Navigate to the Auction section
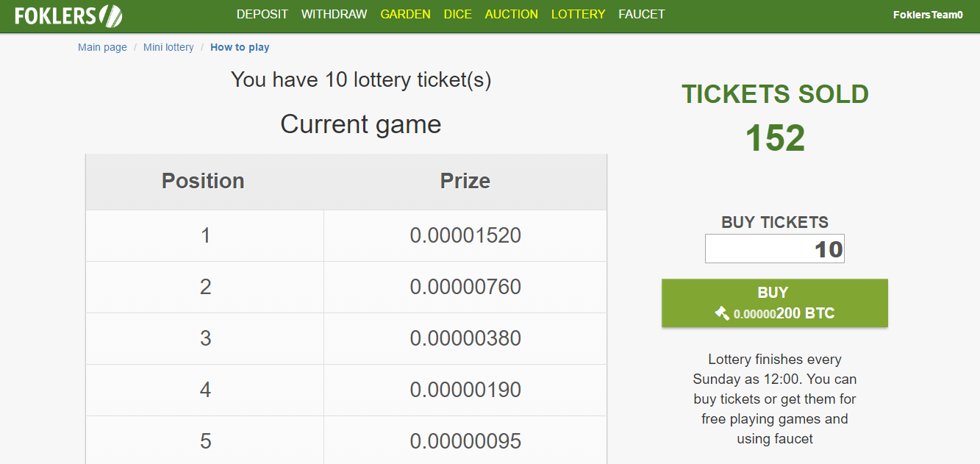 (512, 14)
